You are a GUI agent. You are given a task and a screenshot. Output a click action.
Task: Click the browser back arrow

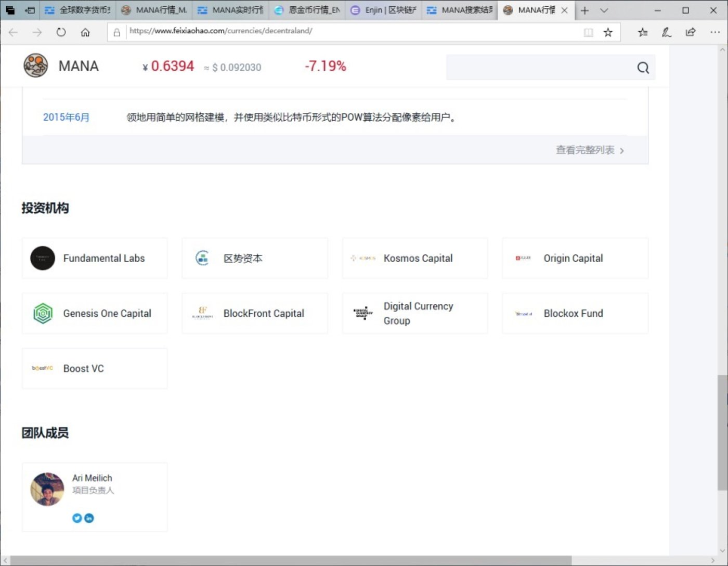[x=14, y=32]
